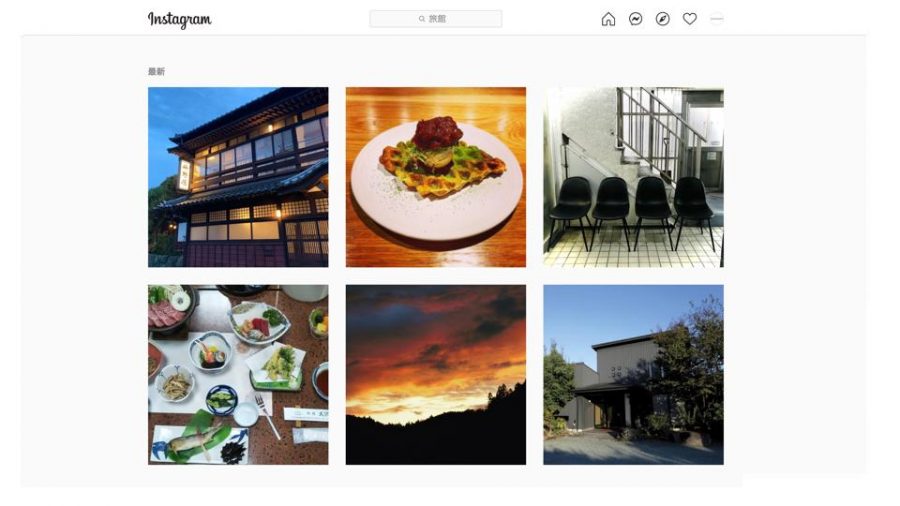Open the modern gray building exterior photo
The width and height of the screenshot is (900, 506).
(634, 375)
